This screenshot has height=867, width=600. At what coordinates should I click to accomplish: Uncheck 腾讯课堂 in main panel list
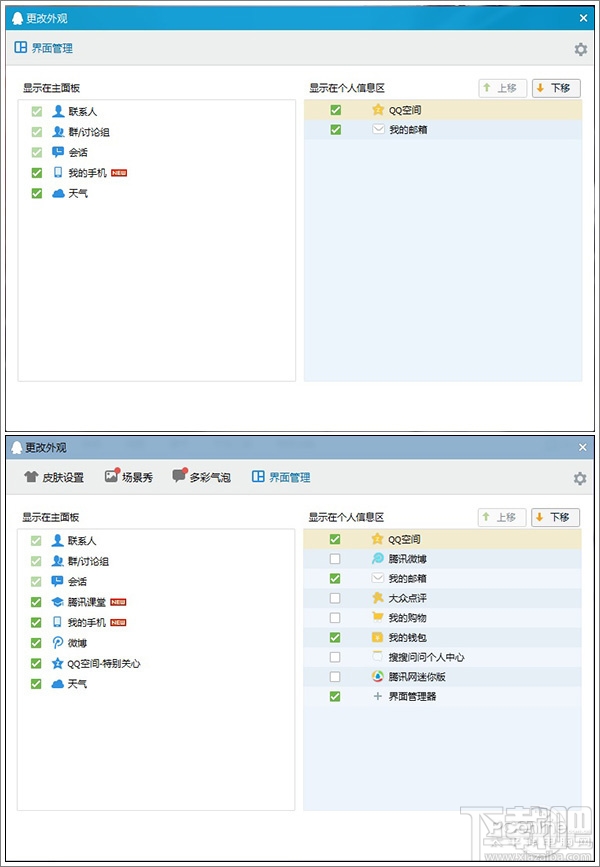(36, 602)
